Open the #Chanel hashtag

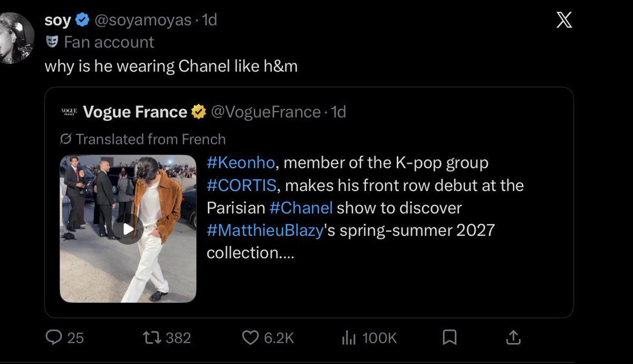(x=301, y=208)
